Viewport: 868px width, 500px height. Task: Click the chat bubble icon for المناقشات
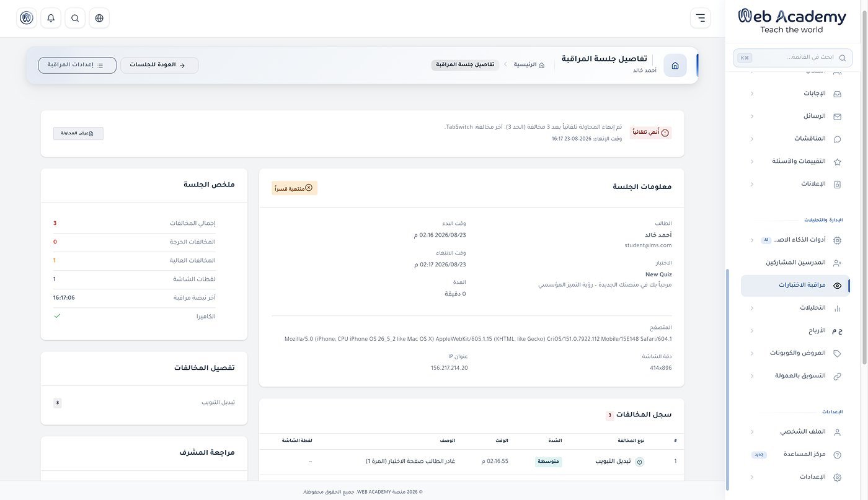click(837, 139)
